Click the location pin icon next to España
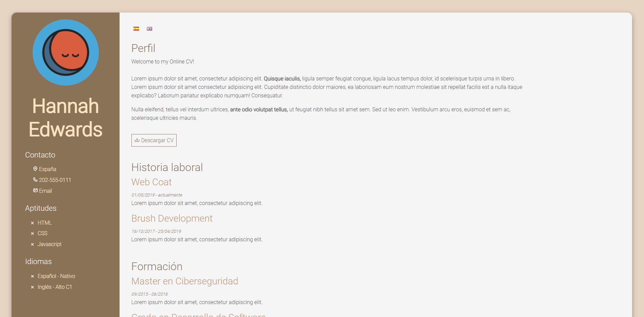The width and height of the screenshot is (644, 317). 35,169
